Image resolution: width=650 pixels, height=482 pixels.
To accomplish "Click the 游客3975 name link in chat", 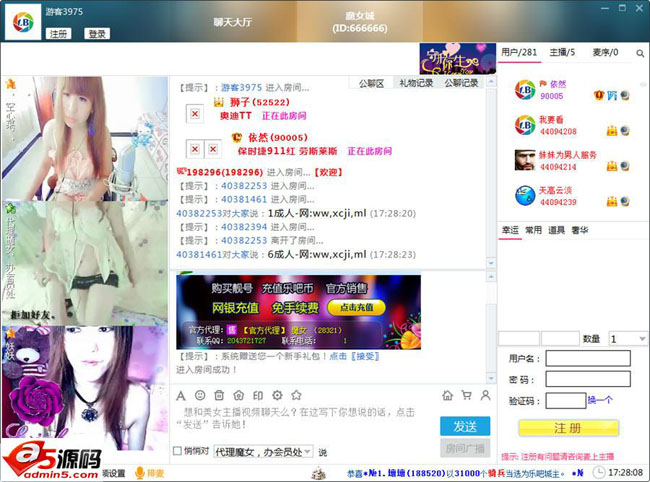I will pos(242,87).
